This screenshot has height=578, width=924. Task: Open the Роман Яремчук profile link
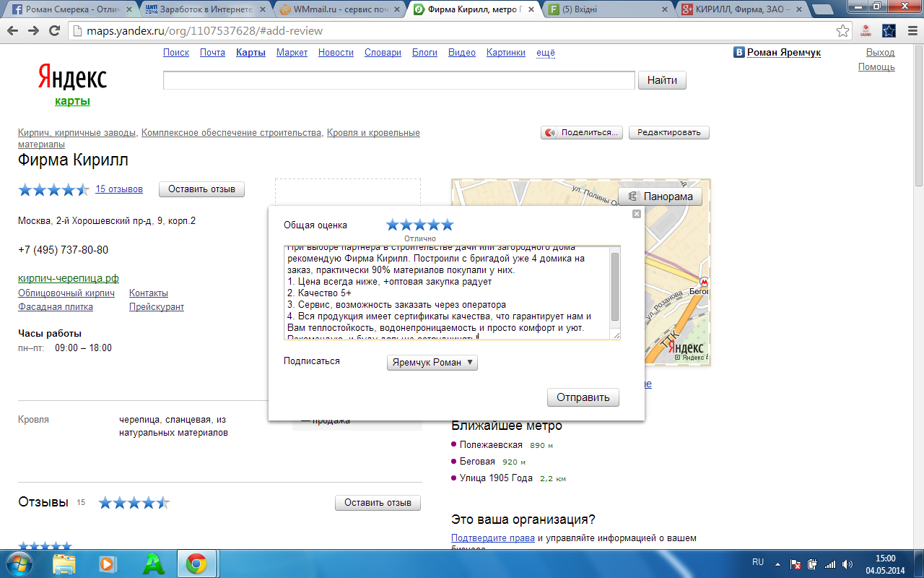point(784,53)
